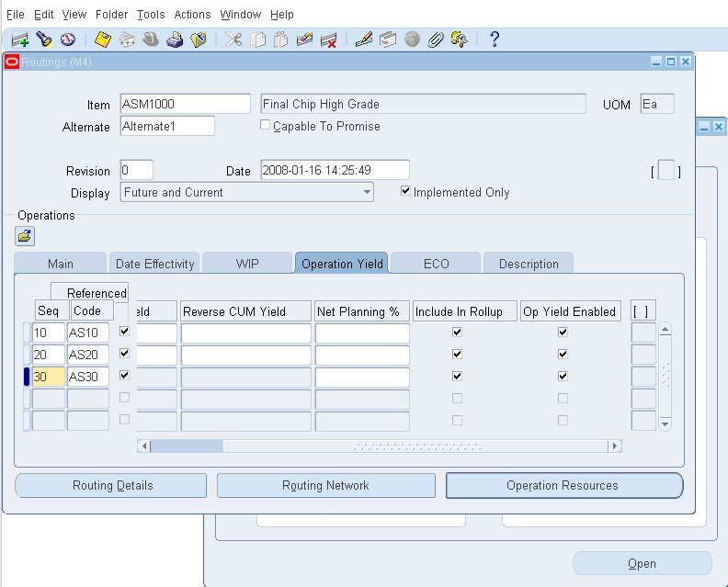Click the Item field containing ASM1000
Viewport: 728px width, 587px height.
click(x=186, y=104)
